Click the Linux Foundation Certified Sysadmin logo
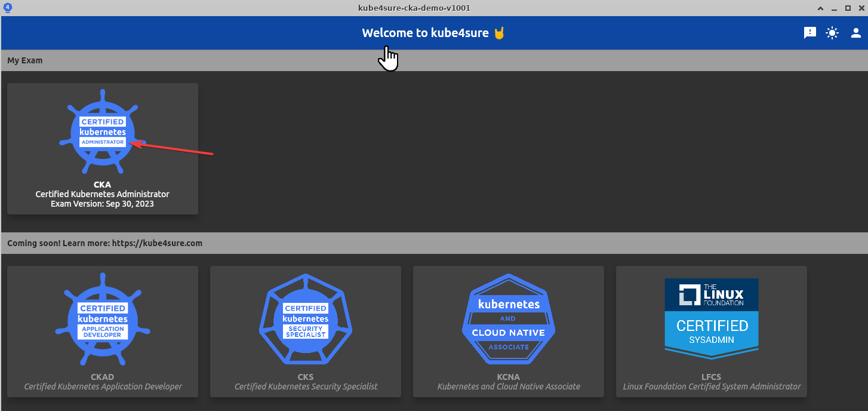868x411 pixels. 712,318
